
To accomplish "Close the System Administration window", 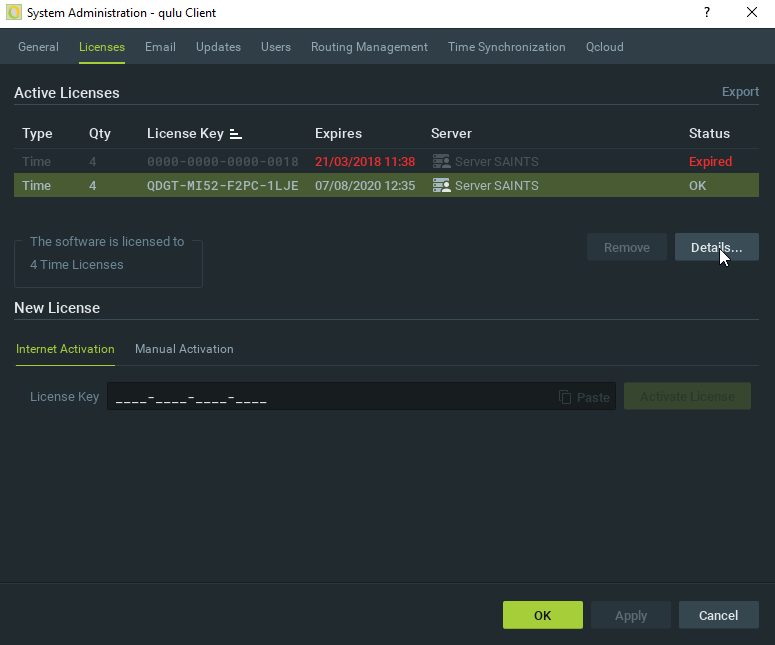I will [x=752, y=12].
